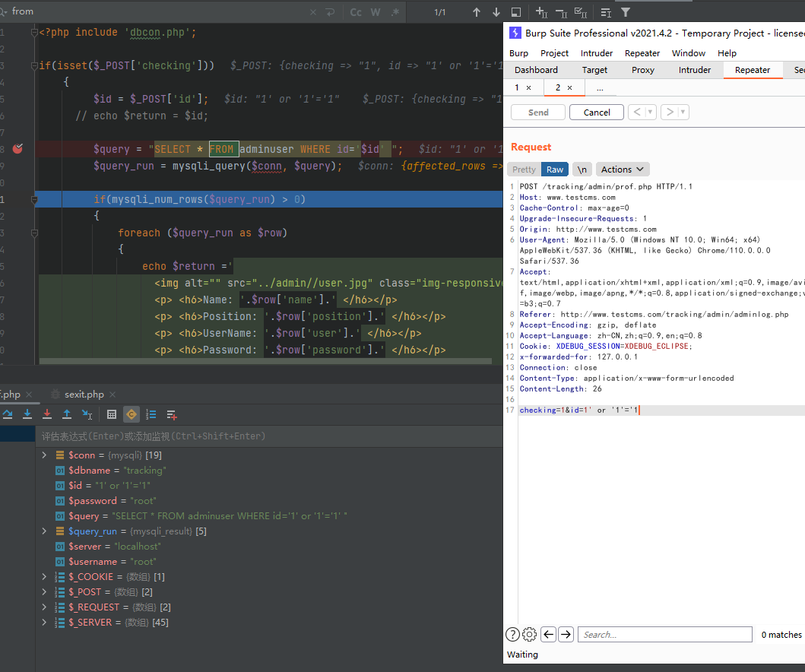Click Burp search help question icon
Image resolution: width=805 pixels, height=672 pixels.
512,635
